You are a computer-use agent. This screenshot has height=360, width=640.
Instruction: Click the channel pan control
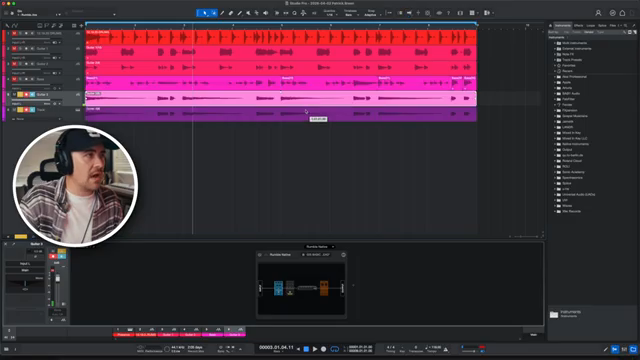tap(25, 283)
